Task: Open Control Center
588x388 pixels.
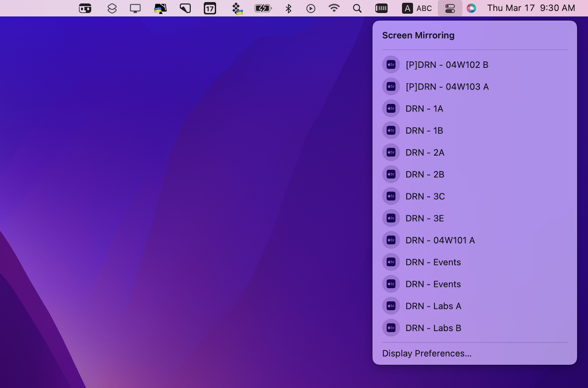Action: point(450,8)
